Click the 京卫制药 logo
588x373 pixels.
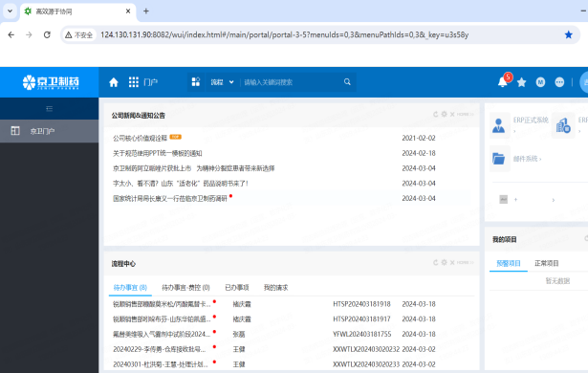click(51, 82)
